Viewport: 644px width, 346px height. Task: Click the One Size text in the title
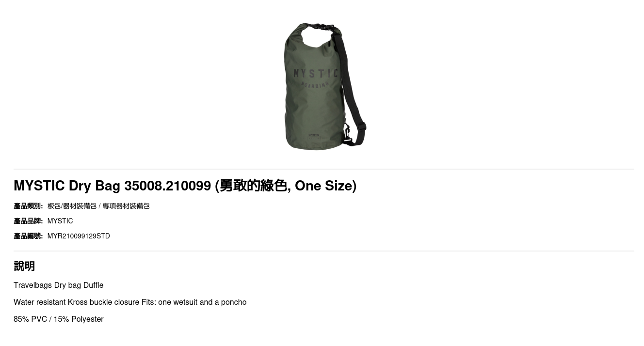pos(323,186)
